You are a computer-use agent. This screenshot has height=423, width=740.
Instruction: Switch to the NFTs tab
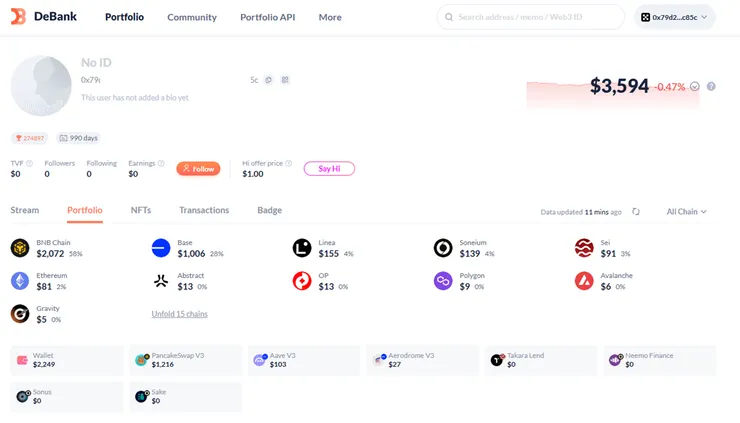click(x=141, y=210)
